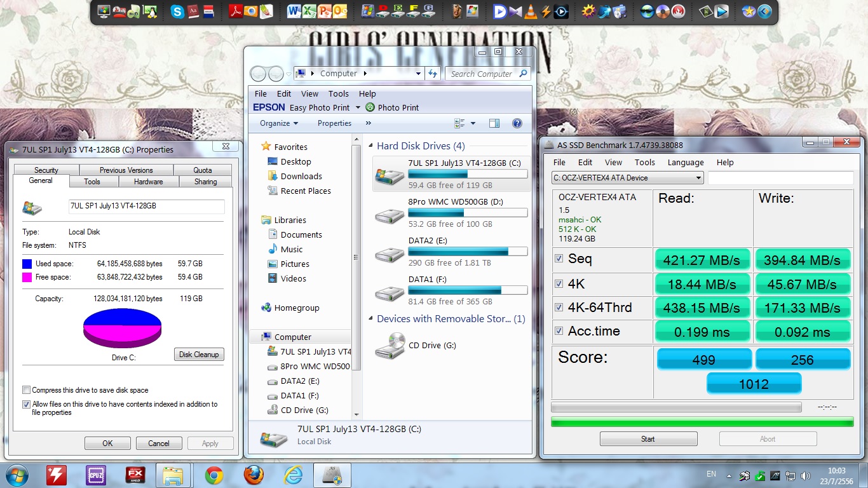Screen dimensions: 868x488
Task: Open Internet Explorer from the taskbar
Action: click(293, 475)
